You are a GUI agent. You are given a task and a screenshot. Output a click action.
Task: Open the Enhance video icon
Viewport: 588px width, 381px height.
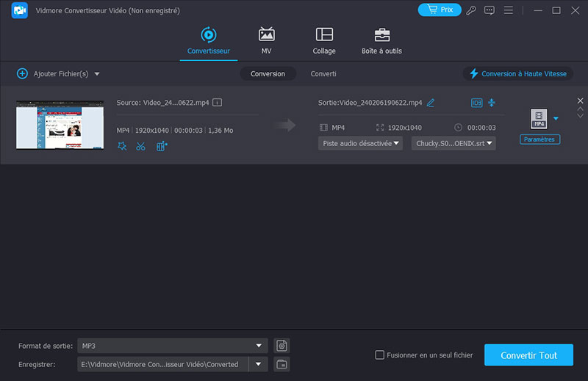coord(162,146)
